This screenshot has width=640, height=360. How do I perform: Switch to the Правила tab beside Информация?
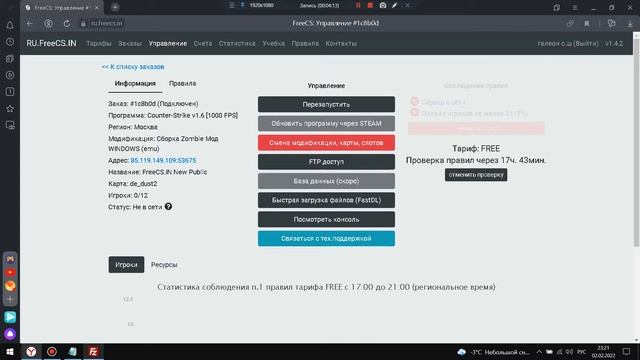pyautogui.click(x=182, y=83)
